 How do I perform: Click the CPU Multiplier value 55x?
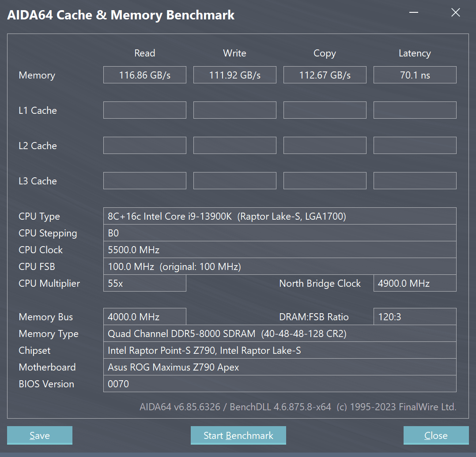(x=145, y=283)
